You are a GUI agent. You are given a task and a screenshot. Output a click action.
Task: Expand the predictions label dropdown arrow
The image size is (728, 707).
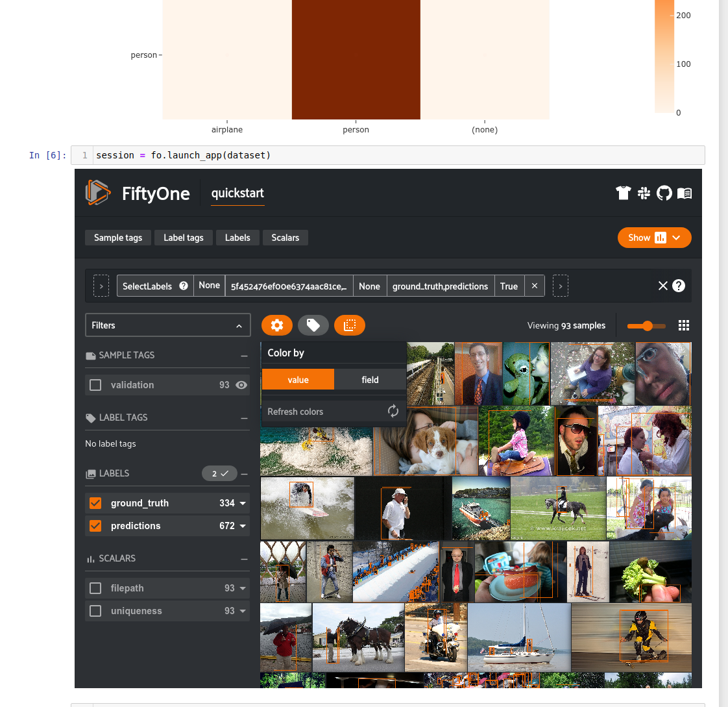click(x=243, y=526)
